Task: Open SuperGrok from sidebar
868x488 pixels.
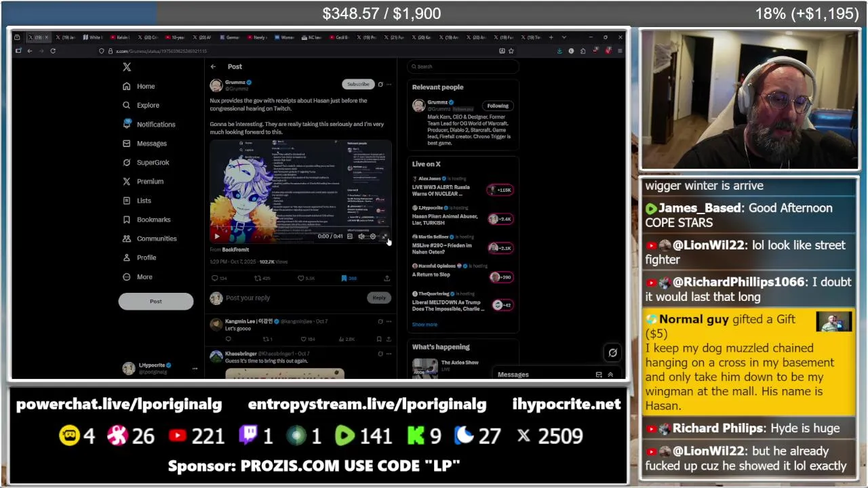Action: pyautogui.click(x=145, y=162)
